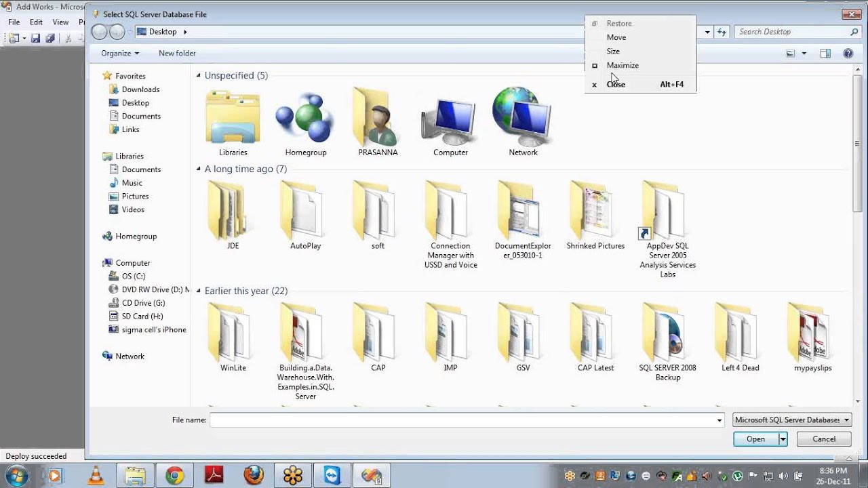Select AppDev SQL Server 2005 shortcut folder
This screenshot has height=488, width=868.
pyautogui.click(x=668, y=230)
